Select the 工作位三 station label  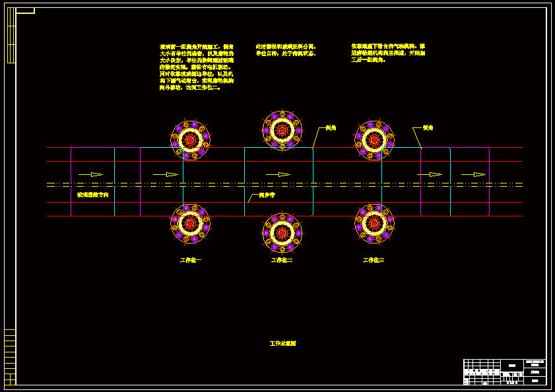(x=374, y=260)
